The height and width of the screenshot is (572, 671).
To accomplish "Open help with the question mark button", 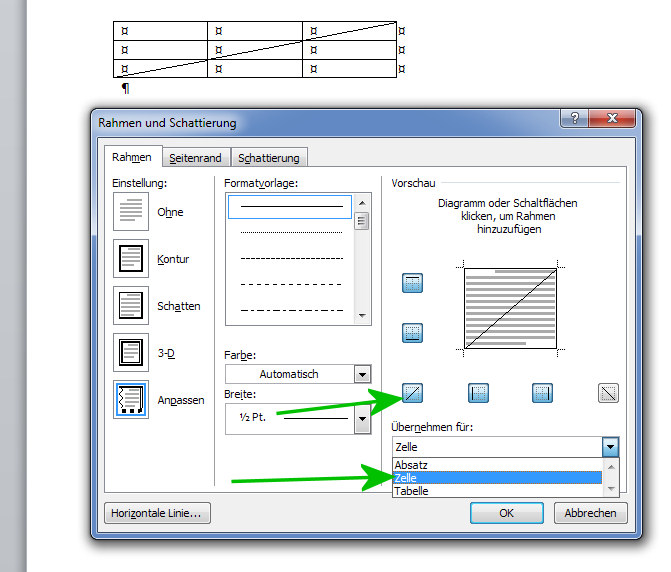I will 575,118.
